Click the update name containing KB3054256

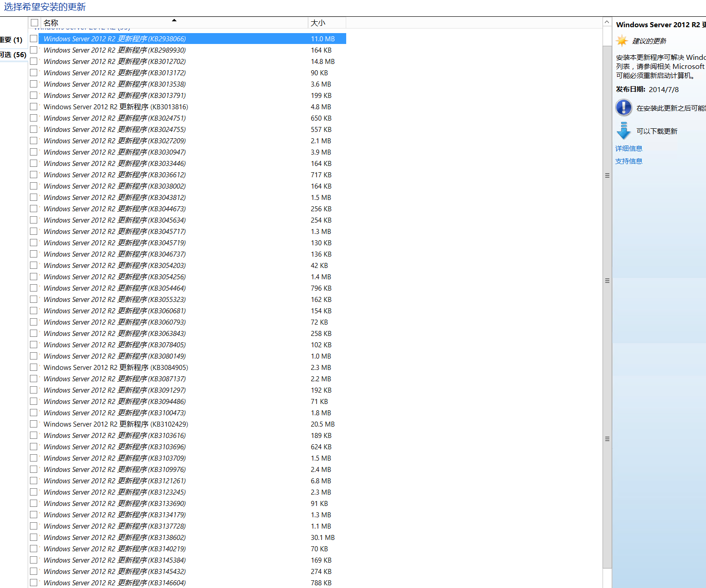[x=115, y=277]
